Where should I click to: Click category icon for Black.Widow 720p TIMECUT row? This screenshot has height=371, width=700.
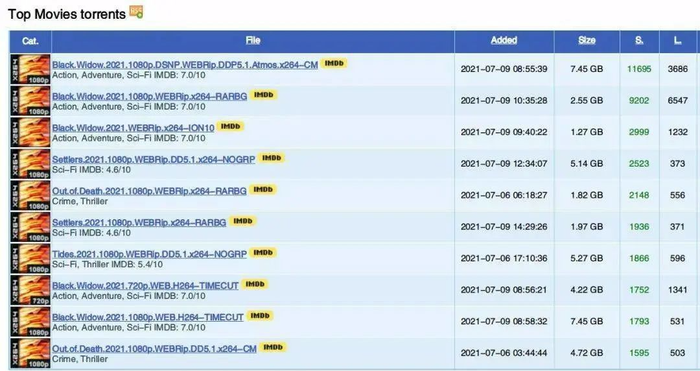click(x=30, y=290)
